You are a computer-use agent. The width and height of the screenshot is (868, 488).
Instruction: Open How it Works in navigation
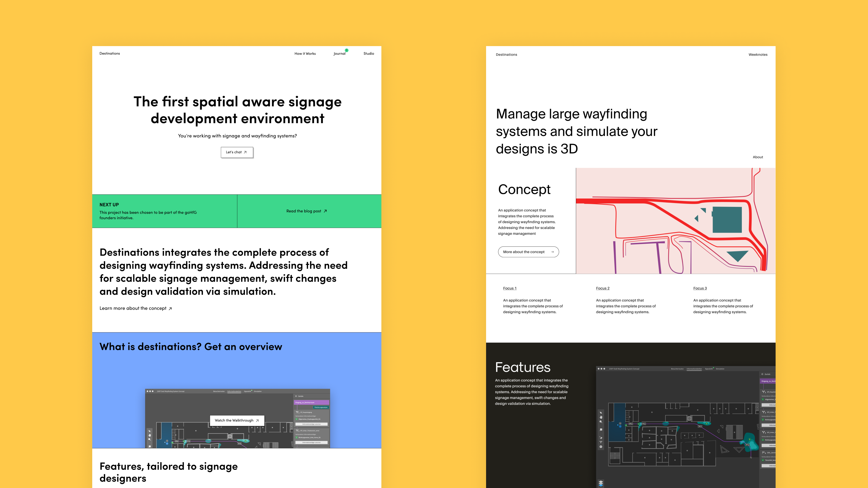click(x=305, y=54)
